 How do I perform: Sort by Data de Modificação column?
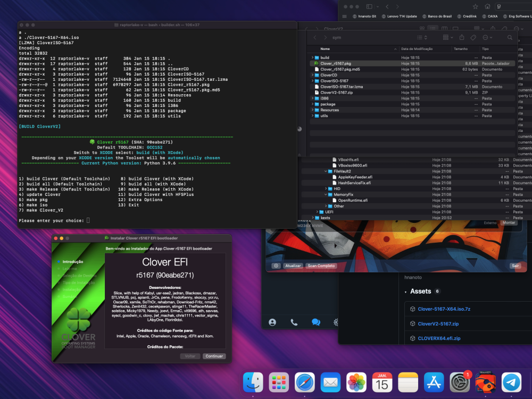[x=417, y=49]
